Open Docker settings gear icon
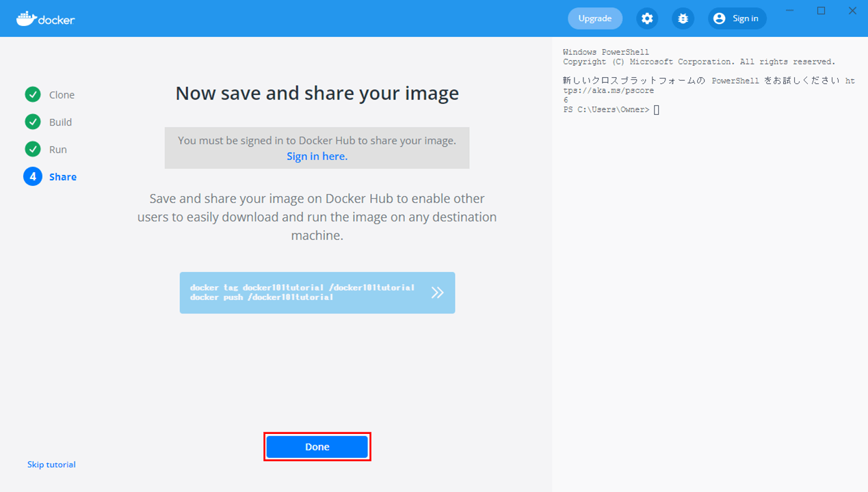The image size is (868, 492). [x=647, y=18]
